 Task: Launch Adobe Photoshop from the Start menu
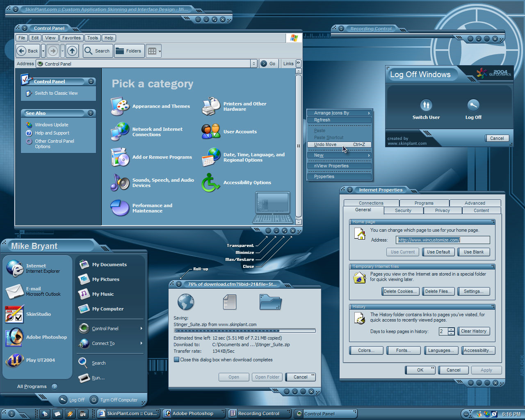coord(46,337)
